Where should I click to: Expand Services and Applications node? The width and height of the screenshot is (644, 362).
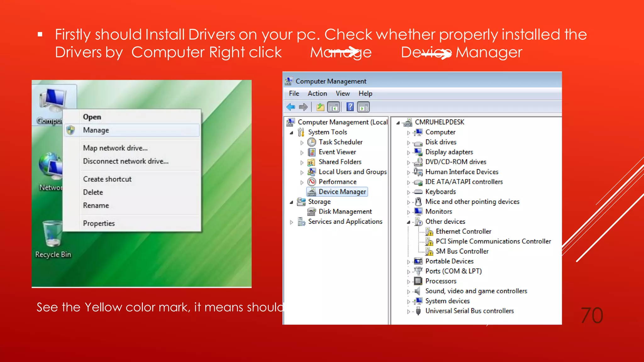[x=291, y=222]
